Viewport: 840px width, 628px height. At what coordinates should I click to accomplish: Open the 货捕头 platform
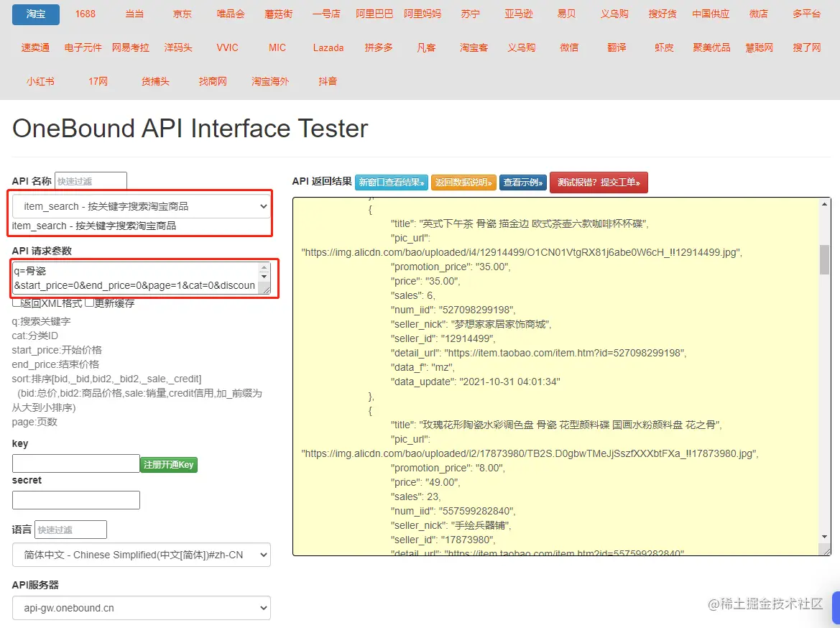[x=155, y=81]
